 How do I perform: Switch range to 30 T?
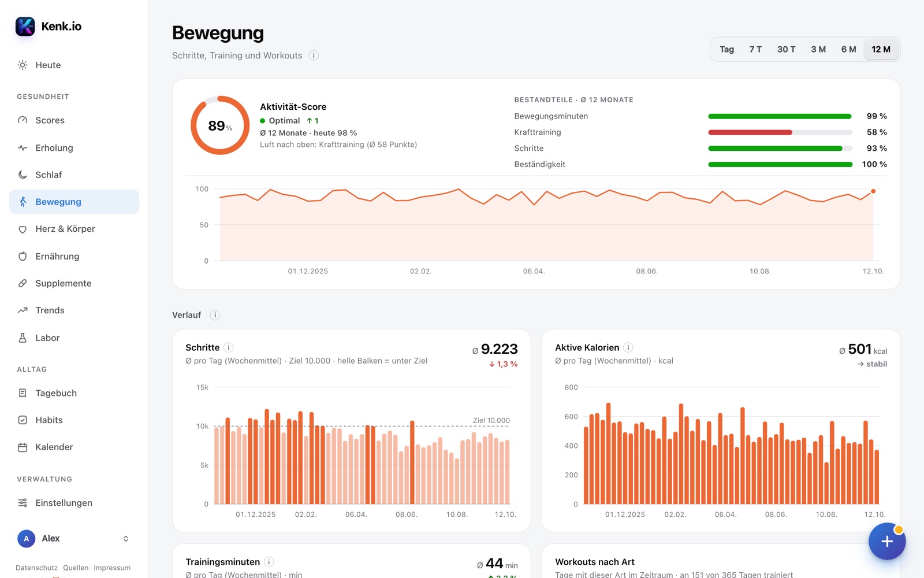point(786,50)
